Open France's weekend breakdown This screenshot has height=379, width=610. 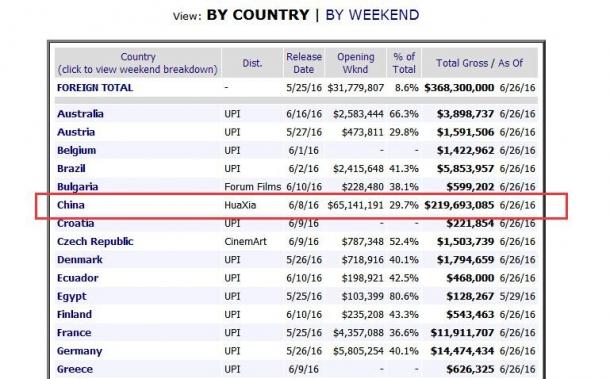pos(74,333)
